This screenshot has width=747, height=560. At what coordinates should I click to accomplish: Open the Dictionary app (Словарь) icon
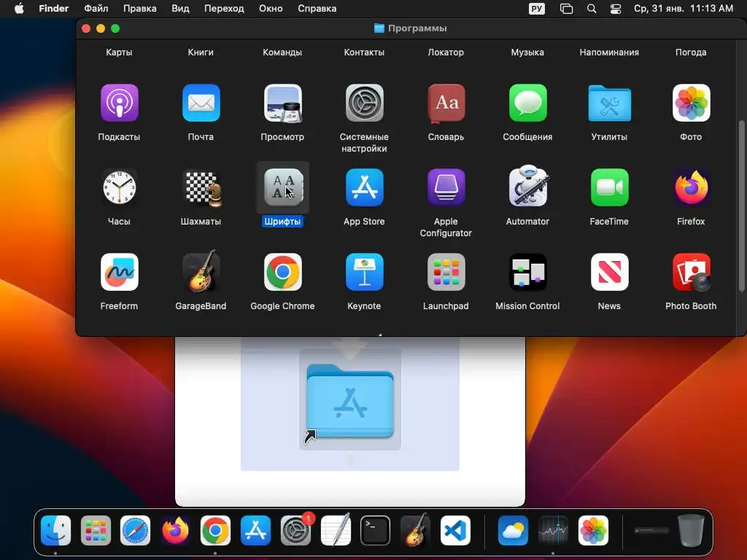446,103
